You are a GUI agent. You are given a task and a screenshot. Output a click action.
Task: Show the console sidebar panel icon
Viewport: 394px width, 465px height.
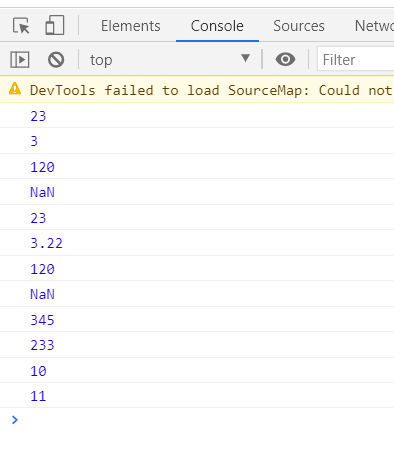click(20, 60)
